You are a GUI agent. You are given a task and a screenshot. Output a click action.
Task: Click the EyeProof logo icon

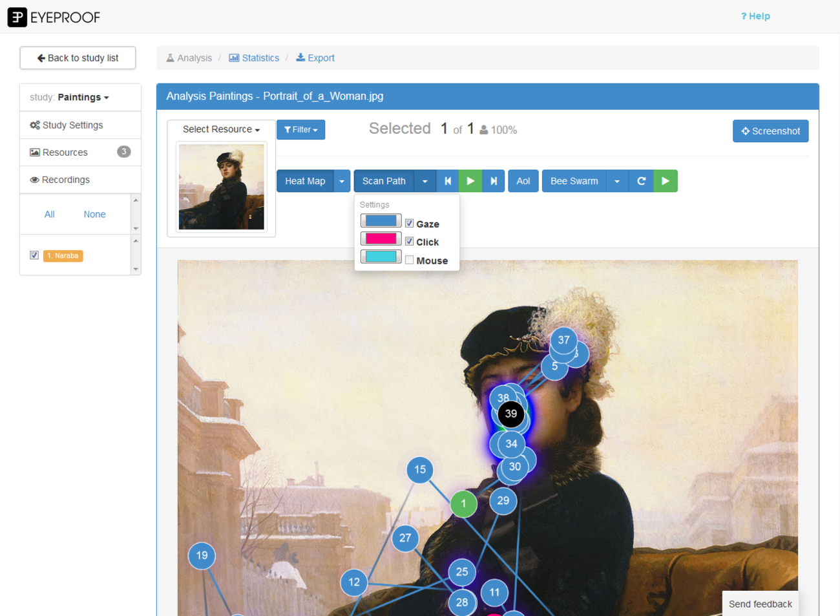pyautogui.click(x=17, y=17)
